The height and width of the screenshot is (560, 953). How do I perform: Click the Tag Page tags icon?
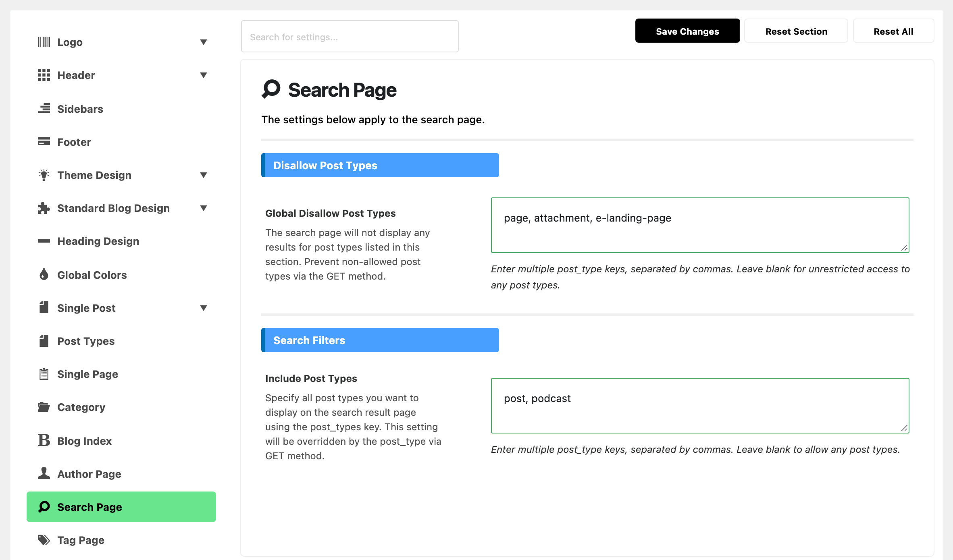click(x=44, y=540)
